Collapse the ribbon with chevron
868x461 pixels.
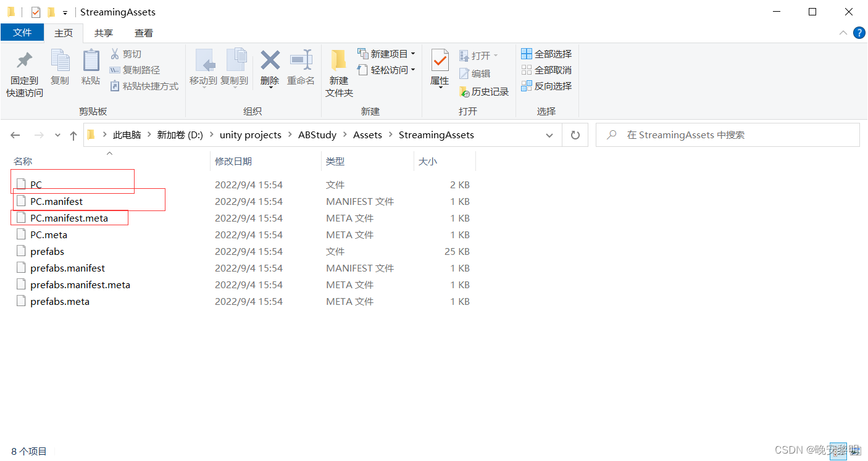point(843,33)
